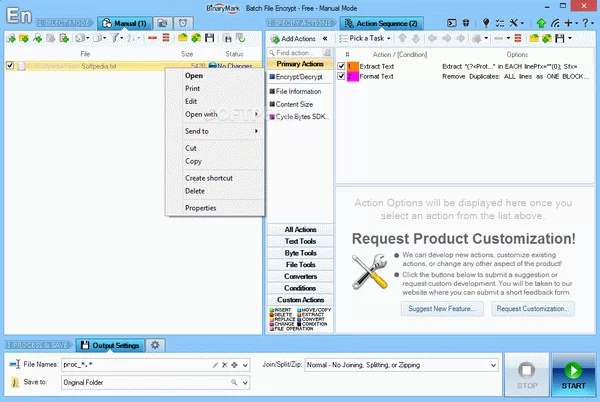600x402 pixels.
Task: Click the wrench tools icon in top bar
Action: tap(512, 21)
